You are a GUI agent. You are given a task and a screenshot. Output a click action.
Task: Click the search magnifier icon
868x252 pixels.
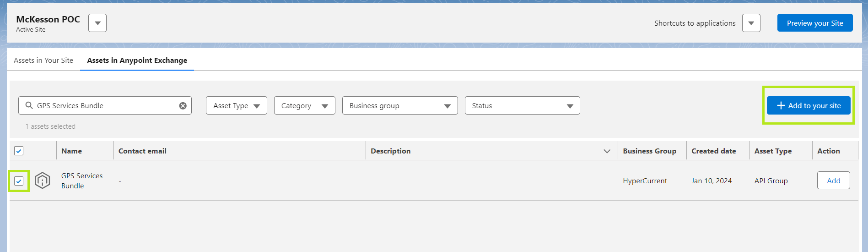pos(29,105)
